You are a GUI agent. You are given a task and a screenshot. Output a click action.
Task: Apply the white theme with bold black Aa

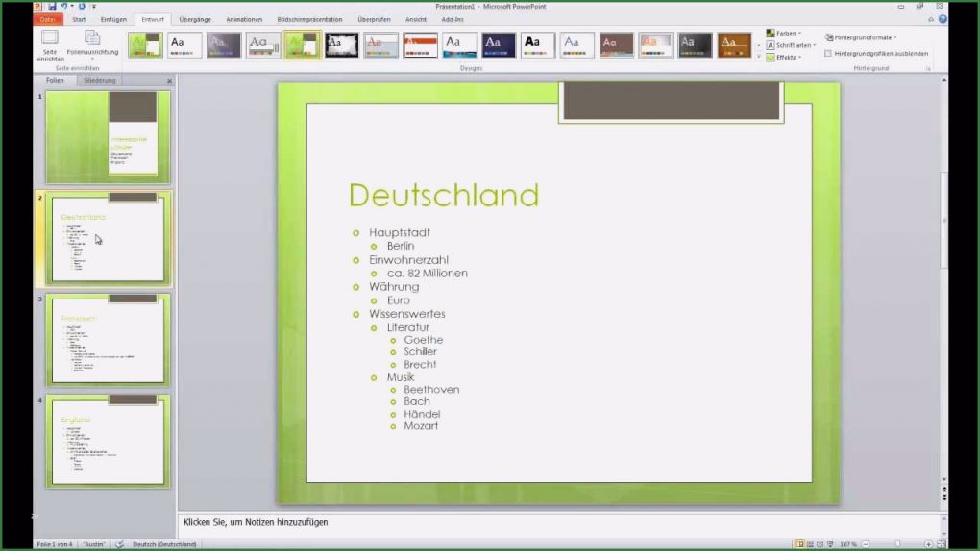pos(538,45)
